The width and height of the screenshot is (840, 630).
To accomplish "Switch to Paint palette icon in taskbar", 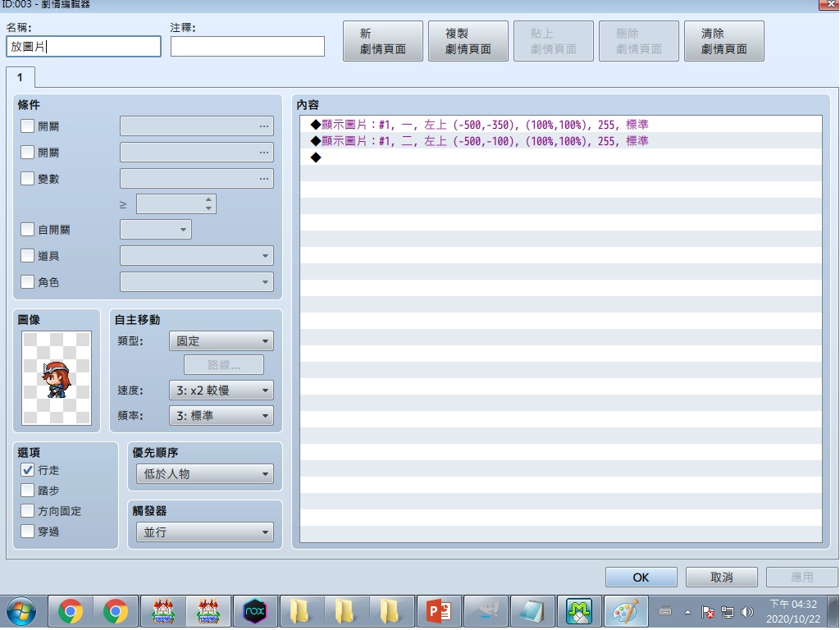I will (626, 611).
